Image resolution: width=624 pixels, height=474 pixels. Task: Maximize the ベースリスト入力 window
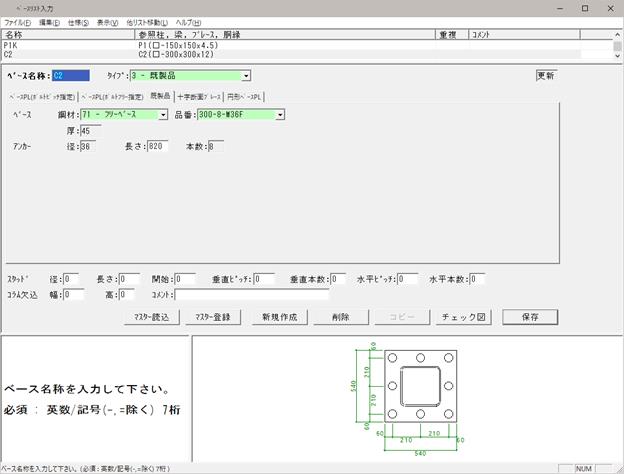585,8
